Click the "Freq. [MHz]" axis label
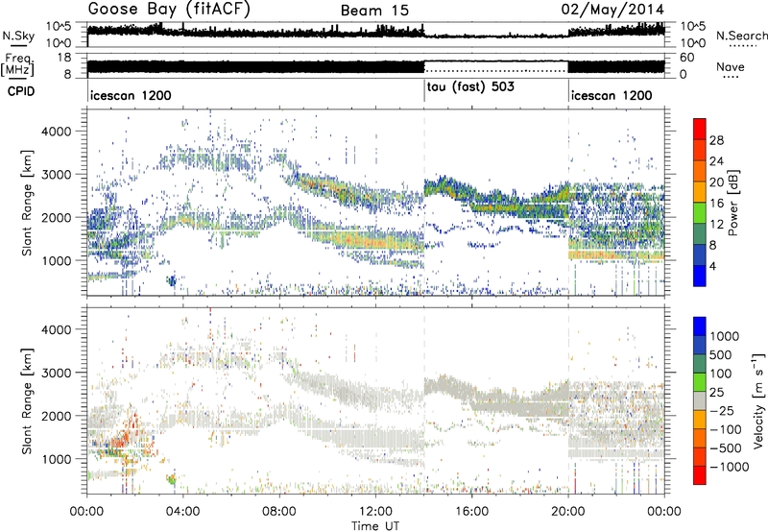The image size is (768, 532). (17, 65)
